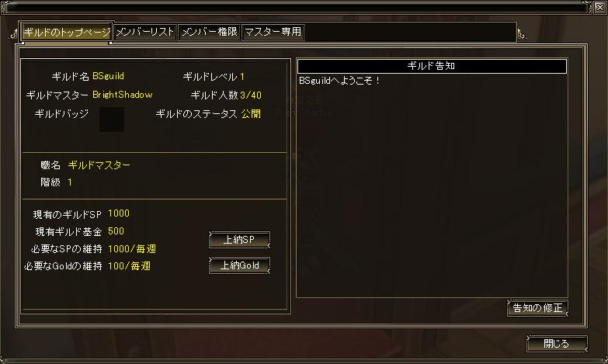Click the ギルド告知 header bar

(432, 66)
